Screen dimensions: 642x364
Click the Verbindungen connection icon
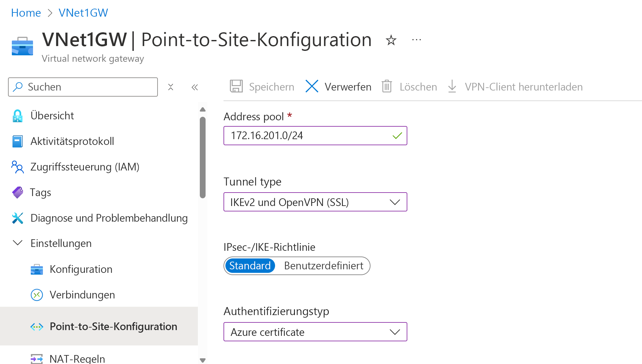37,295
